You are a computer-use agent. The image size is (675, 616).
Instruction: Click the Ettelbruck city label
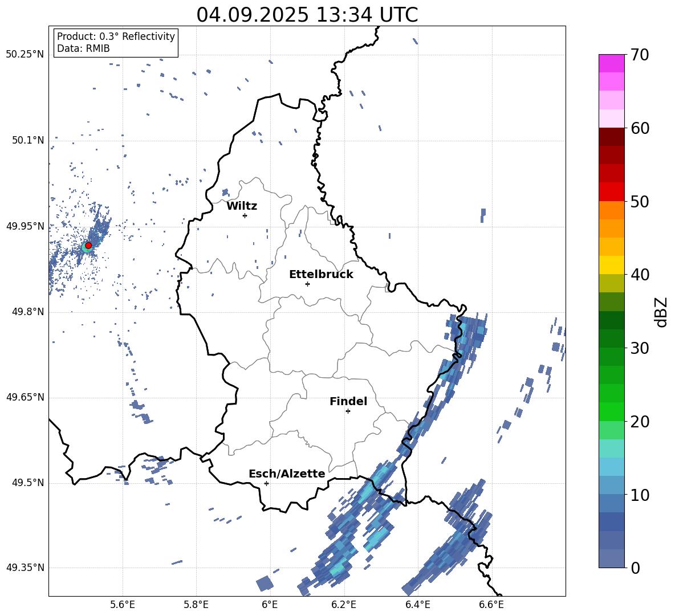coord(321,275)
